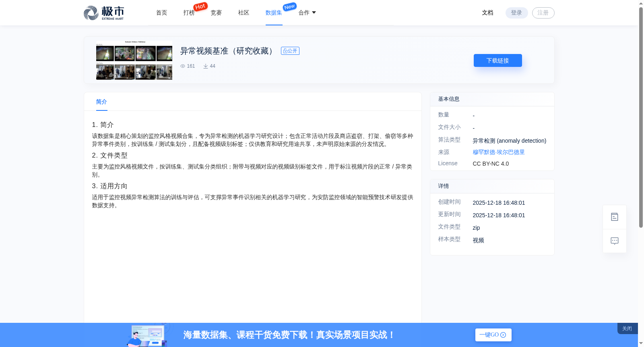Open the 社区 nav item
This screenshot has height=347, width=644.
(244, 12)
